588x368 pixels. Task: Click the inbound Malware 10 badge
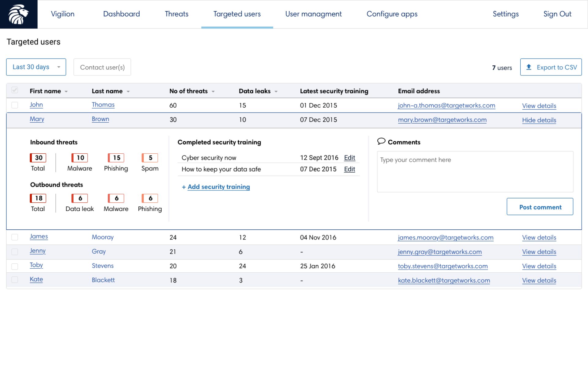pyautogui.click(x=80, y=158)
